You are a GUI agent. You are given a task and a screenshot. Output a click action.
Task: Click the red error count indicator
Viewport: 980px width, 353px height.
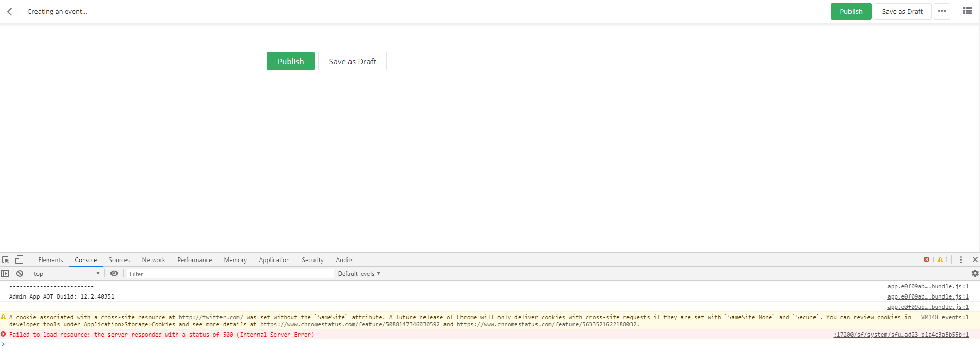point(929,260)
